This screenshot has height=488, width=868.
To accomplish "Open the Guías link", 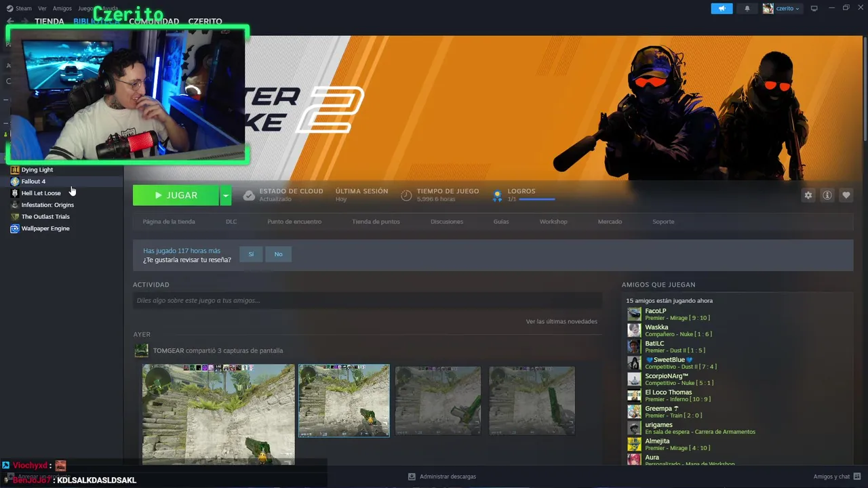I will click(501, 222).
